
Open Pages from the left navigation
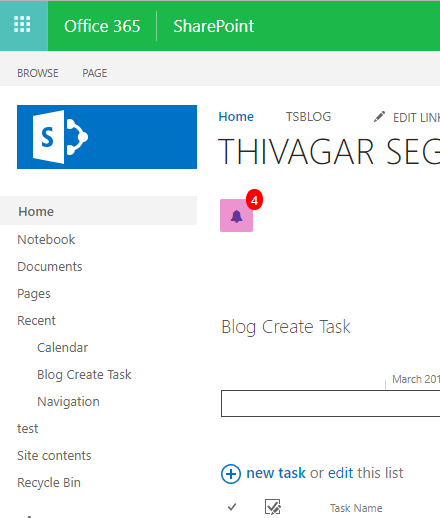(34, 294)
